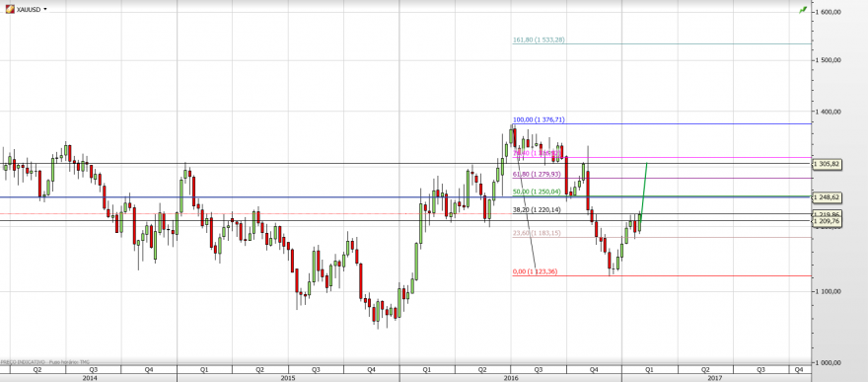
Task: Click the 1 400,00 price axis label
Action: pyautogui.click(x=830, y=112)
